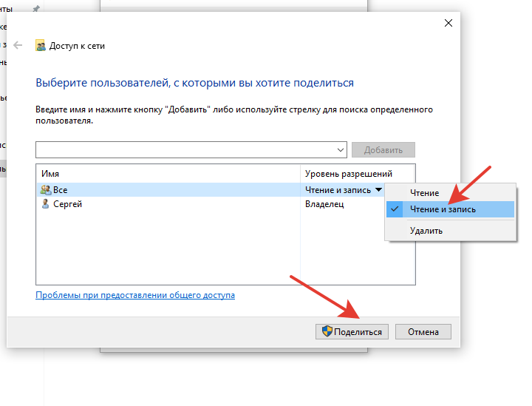This screenshot has height=406, width=532.
Task: Expand permission dropdown arrow for 'Все'
Action: (x=378, y=190)
